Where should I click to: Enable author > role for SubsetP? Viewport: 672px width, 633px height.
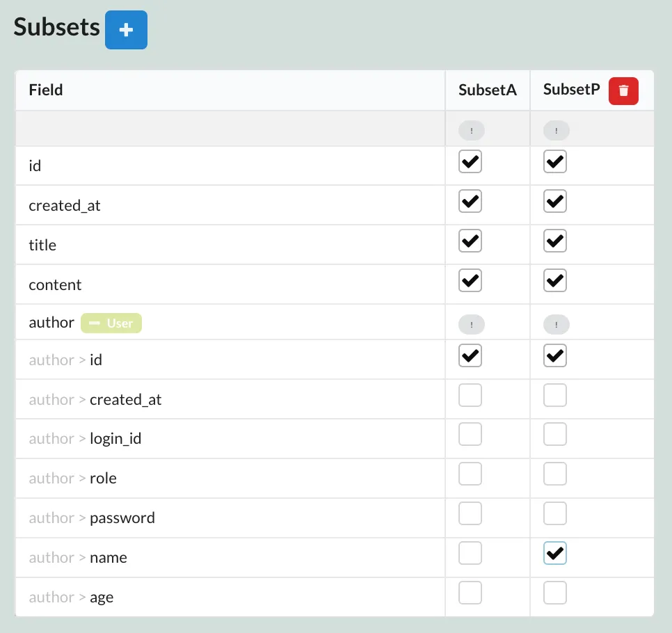coord(554,474)
